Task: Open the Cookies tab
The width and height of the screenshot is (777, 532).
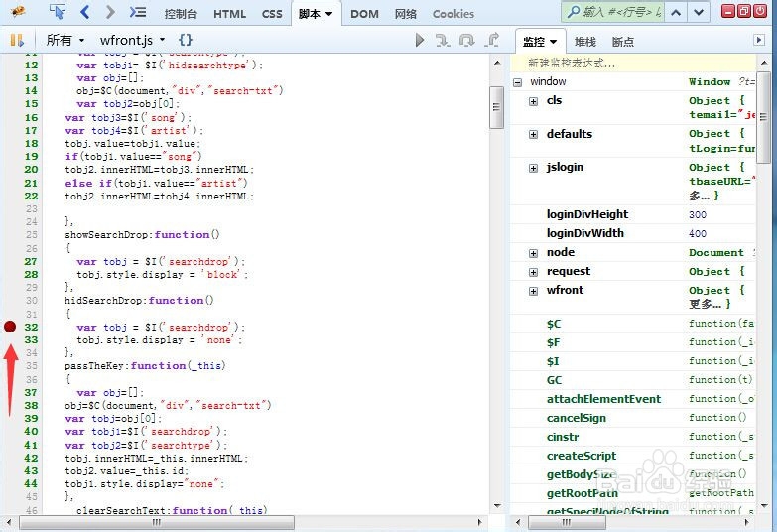Action: [x=453, y=14]
